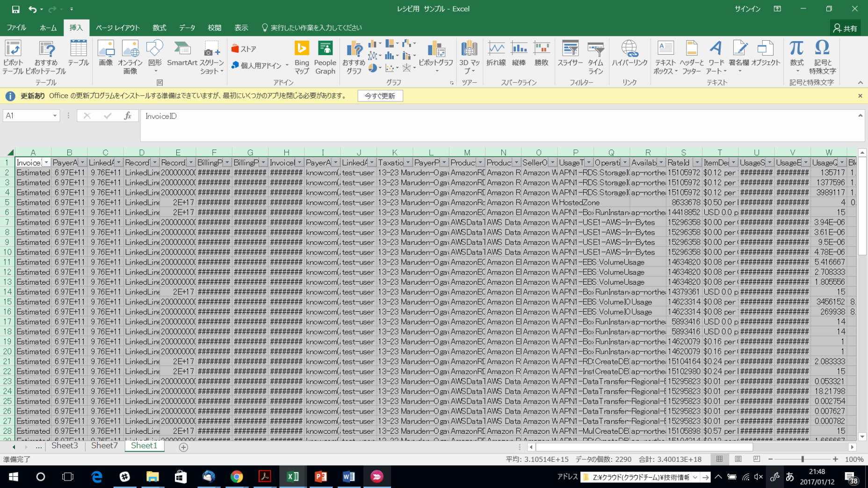Switch to Page Layout view
Image resolution: width=868 pixels, height=488 pixels.
click(738, 459)
